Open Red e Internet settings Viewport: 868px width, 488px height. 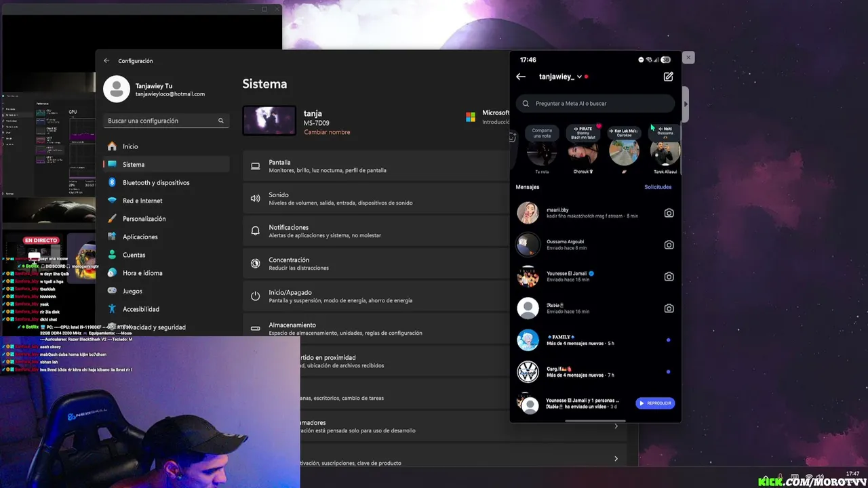(x=166, y=201)
